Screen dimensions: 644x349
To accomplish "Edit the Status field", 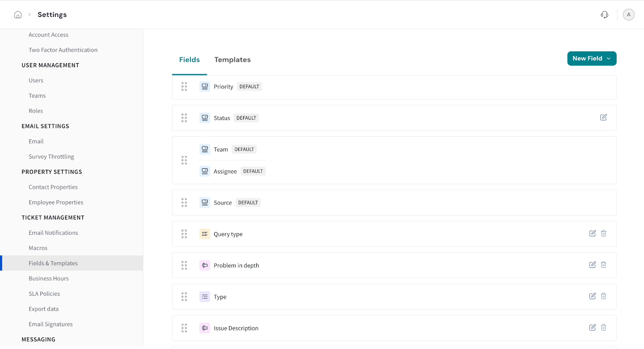I will [x=603, y=118].
